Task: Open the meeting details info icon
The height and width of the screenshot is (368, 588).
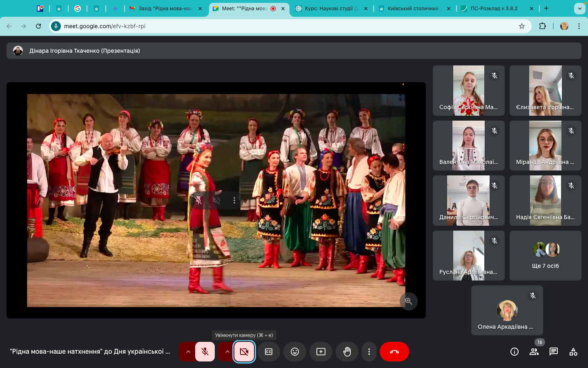Action: click(514, 352)
